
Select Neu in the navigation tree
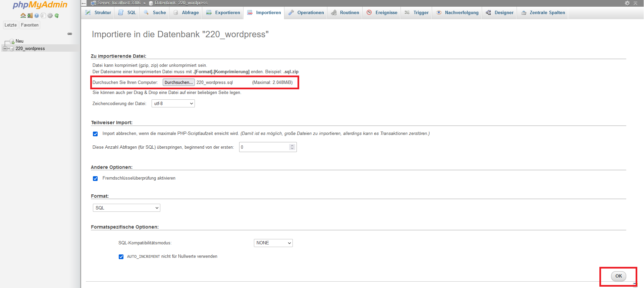(x=19, y=41)
